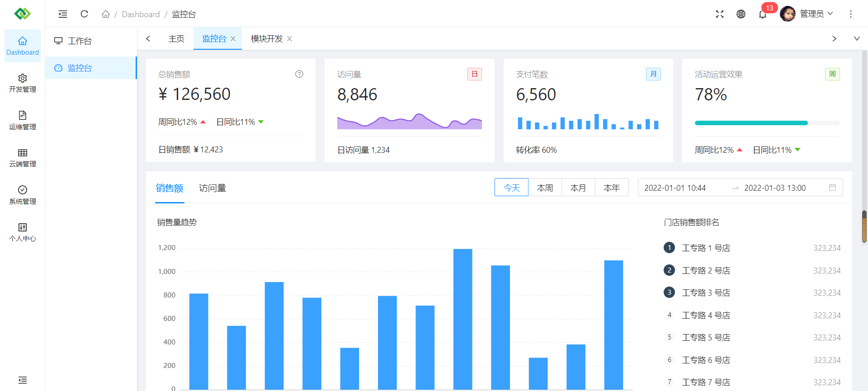
Task: Refresh the page with reload icon
Action: tap(84, 14)
